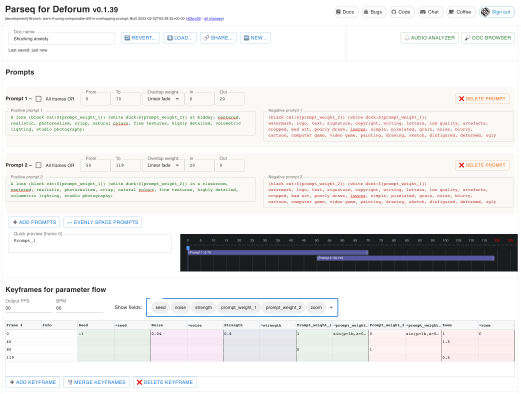Toggle All frames checkbox for Prompt 2
Image resolution: width=521 pixels, height=394 pixels.
(39, 165)
